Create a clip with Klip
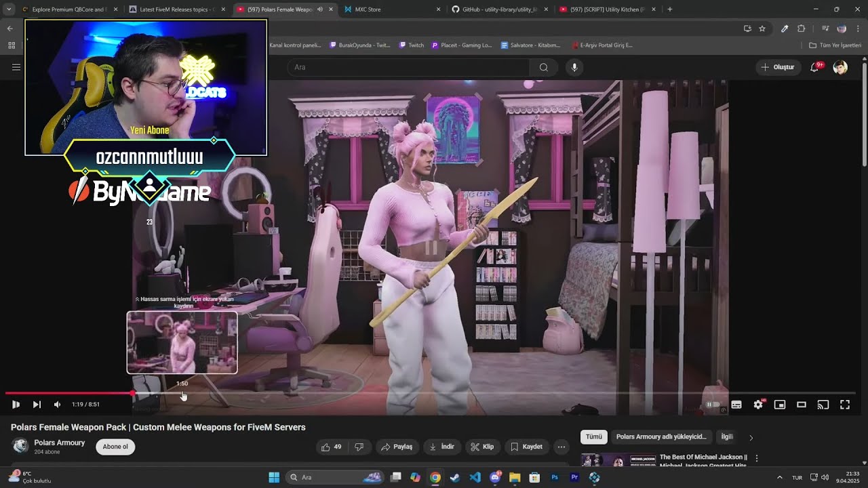Image resolution: width=868 pixels, height=488 pixels. pyautogui.click(x=483, y=447)
